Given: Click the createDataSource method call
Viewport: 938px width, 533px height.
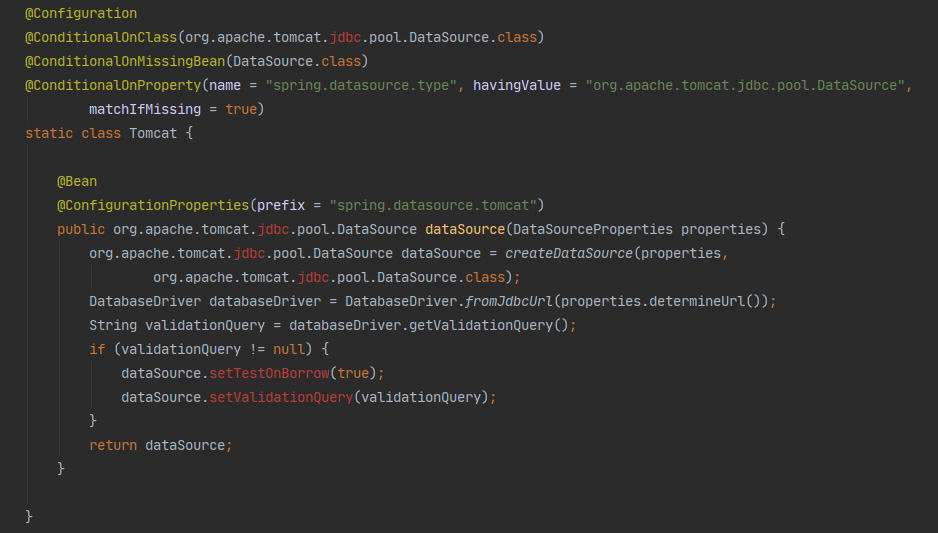Looking at the screenshot, I should coord(568,253).
